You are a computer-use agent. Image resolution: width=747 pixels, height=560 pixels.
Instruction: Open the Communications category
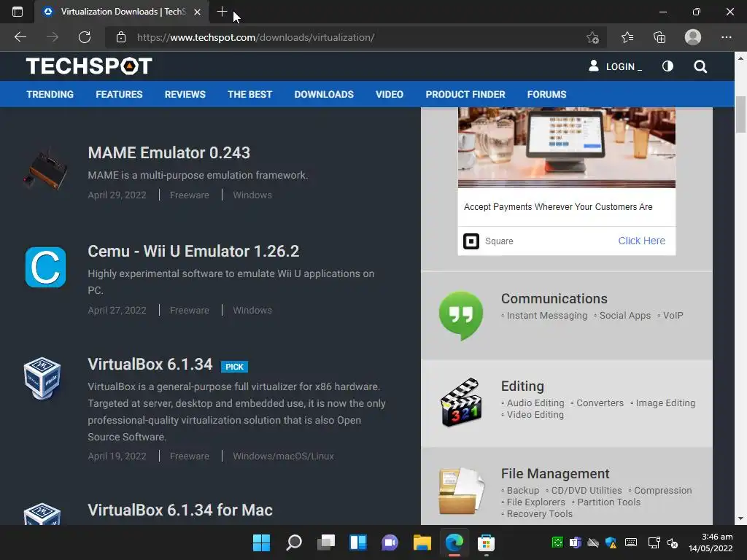554,298
